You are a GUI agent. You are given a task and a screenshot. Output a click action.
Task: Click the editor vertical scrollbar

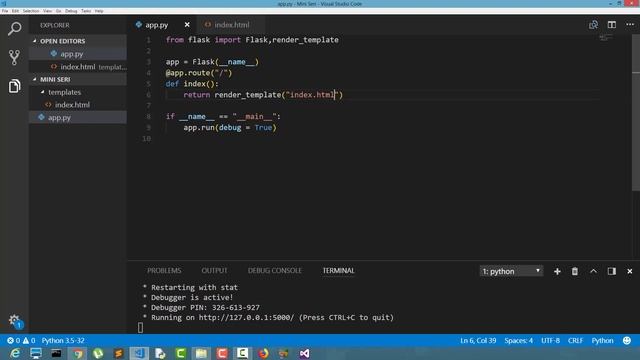tap(636, 112)
